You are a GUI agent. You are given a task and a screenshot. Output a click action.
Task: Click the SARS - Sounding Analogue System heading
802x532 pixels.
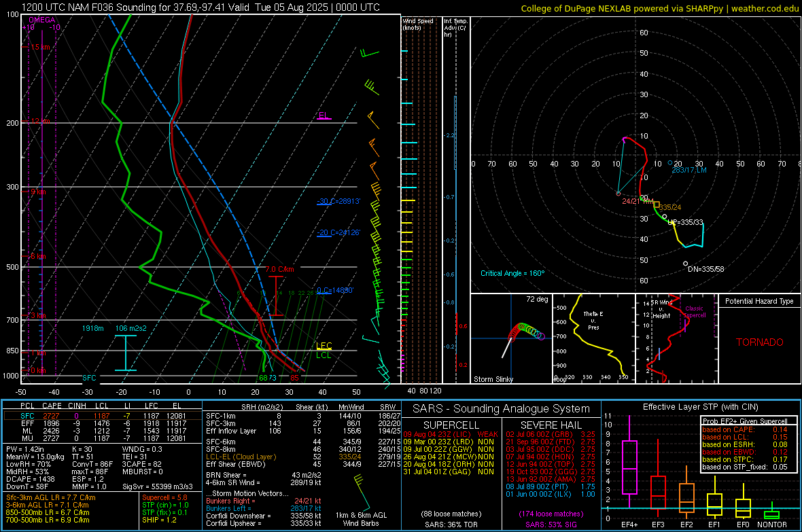click(502, 409)
